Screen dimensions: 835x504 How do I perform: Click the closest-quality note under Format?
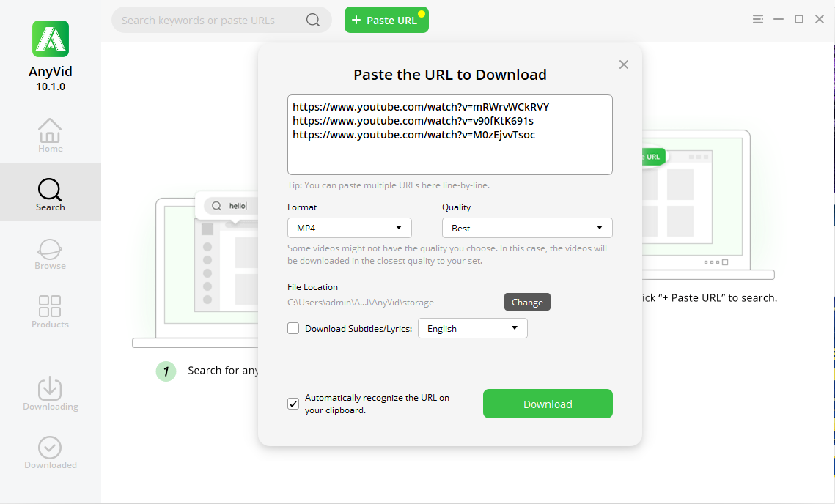tap(447, 254)
